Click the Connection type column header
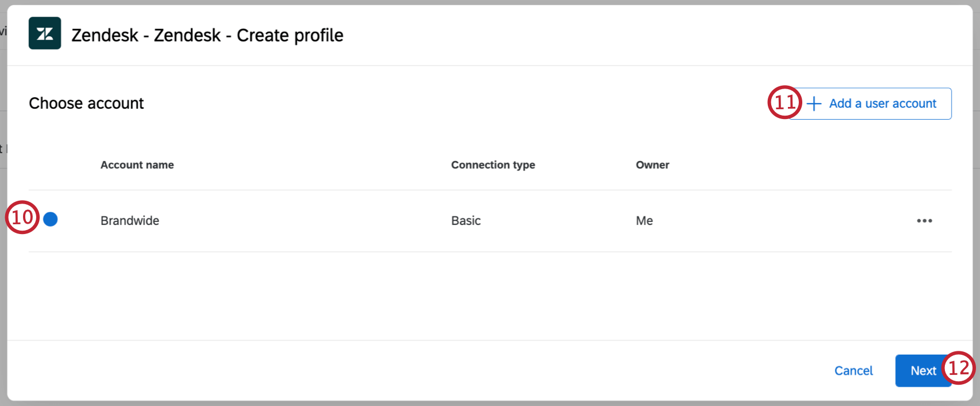Viewport: 980px width, 406px height. [x=493, y=165]
